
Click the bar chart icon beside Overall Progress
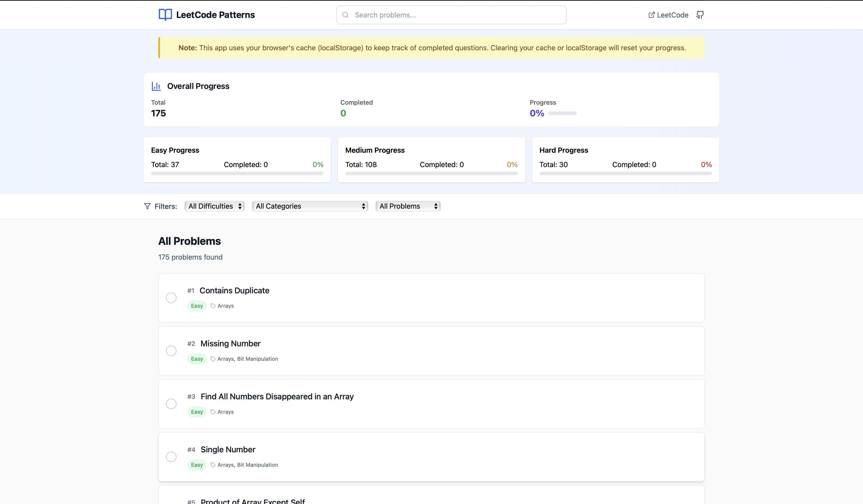pos(156,86)
